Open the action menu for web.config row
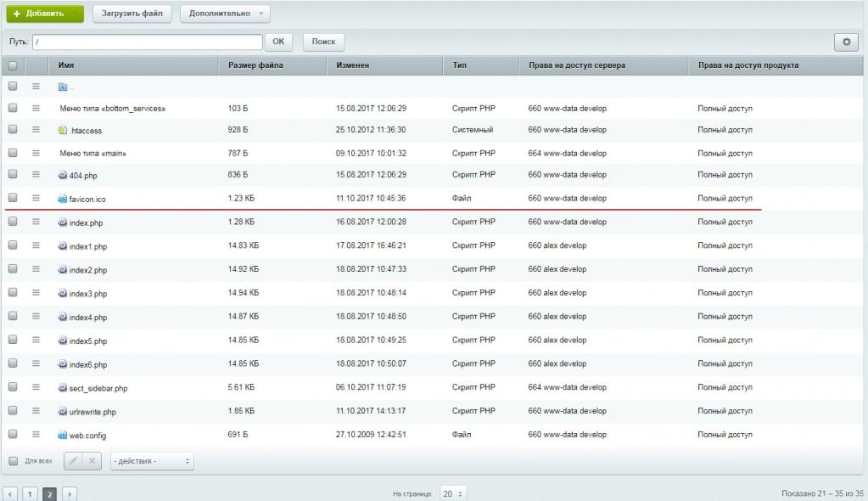This screenshot has width=868, height=501. click(36, 435)
